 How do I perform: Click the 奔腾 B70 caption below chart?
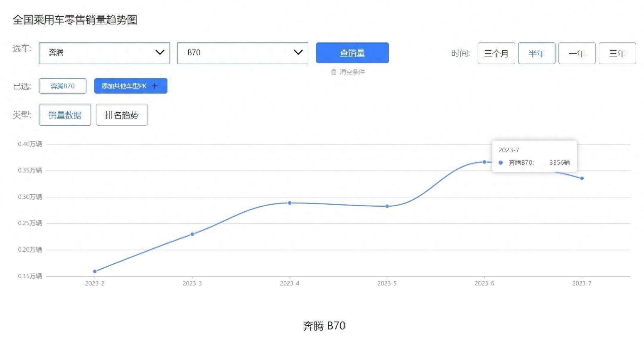click(x=324, y=326)
